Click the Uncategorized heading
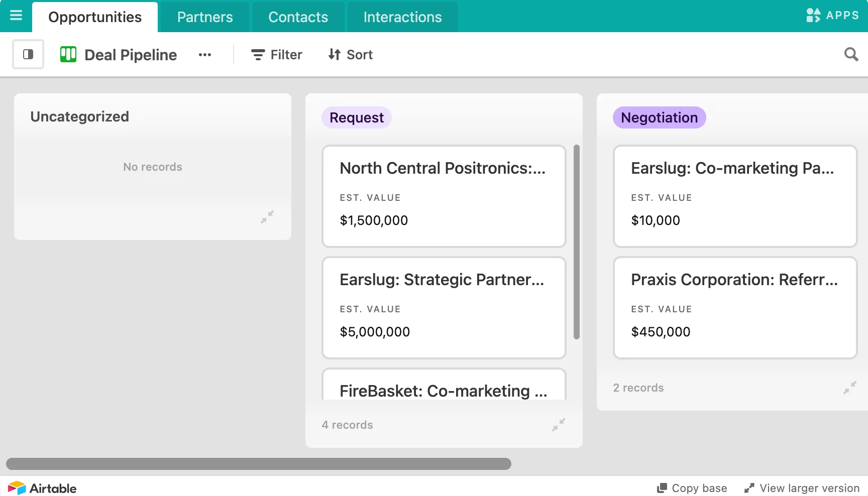This screenshot has width=868, height=496. tap(79, 116)
